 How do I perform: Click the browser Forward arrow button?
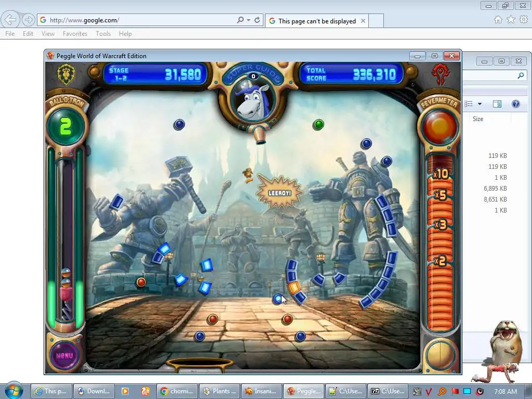[28, 20]
